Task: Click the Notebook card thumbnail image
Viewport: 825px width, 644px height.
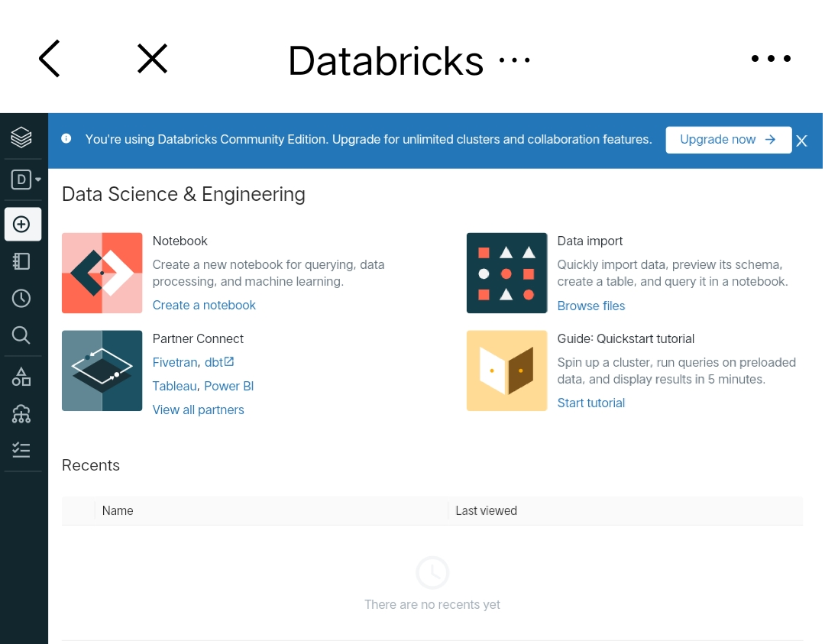Action: point(102,273)
